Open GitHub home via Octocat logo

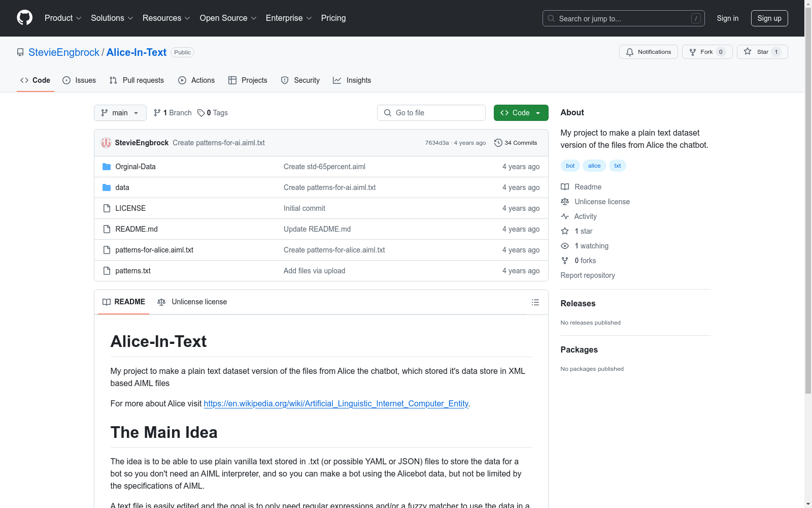[24, 18]
